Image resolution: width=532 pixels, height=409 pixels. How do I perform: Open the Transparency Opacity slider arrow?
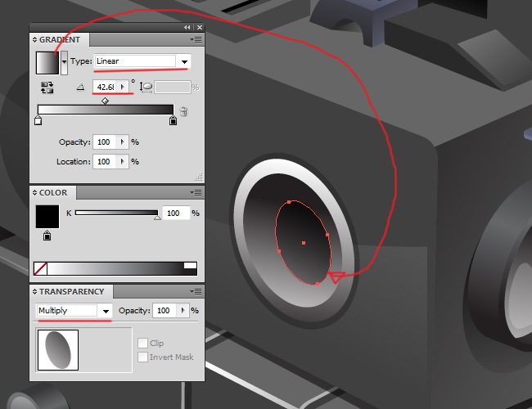(183, 311)
